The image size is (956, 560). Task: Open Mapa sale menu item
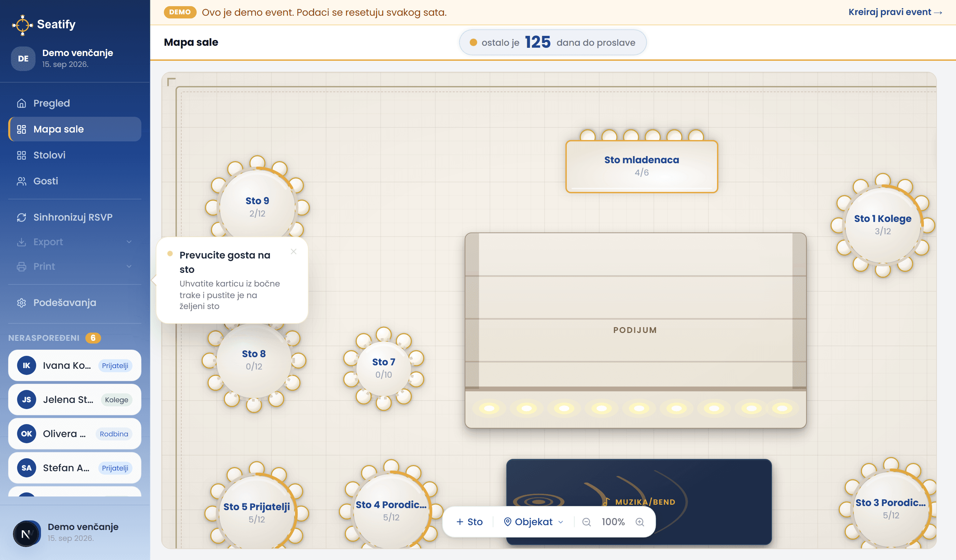(x=75, y=129)
